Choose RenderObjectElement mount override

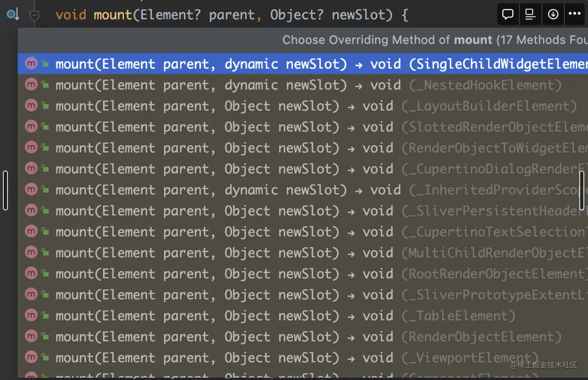(291, 337)
